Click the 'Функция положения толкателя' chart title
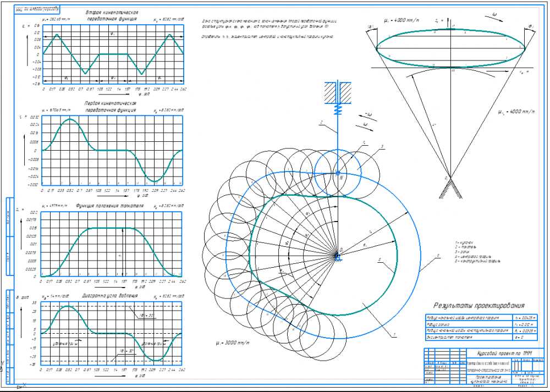 pyautogui.click(x=110, y=206)
